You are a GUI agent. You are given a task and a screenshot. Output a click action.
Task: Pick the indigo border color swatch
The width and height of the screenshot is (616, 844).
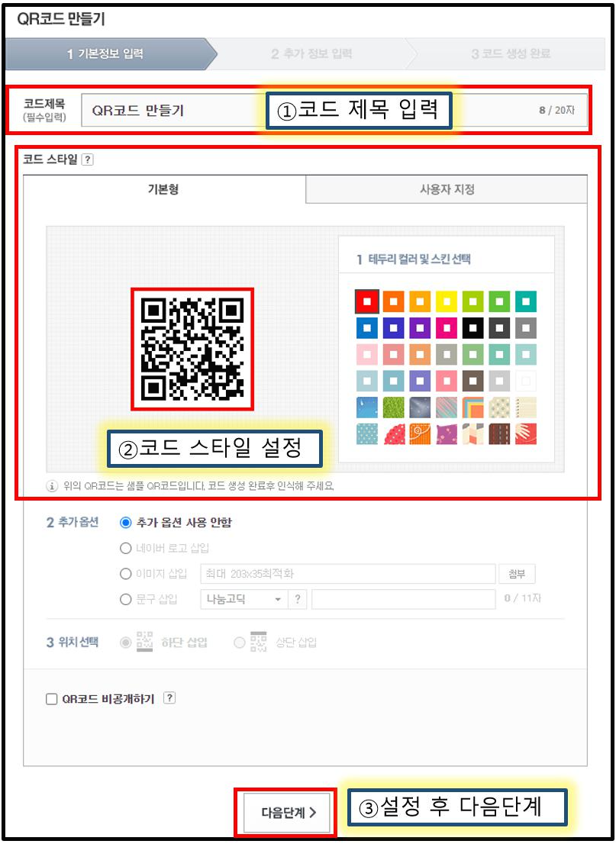[x=394, y=328]
